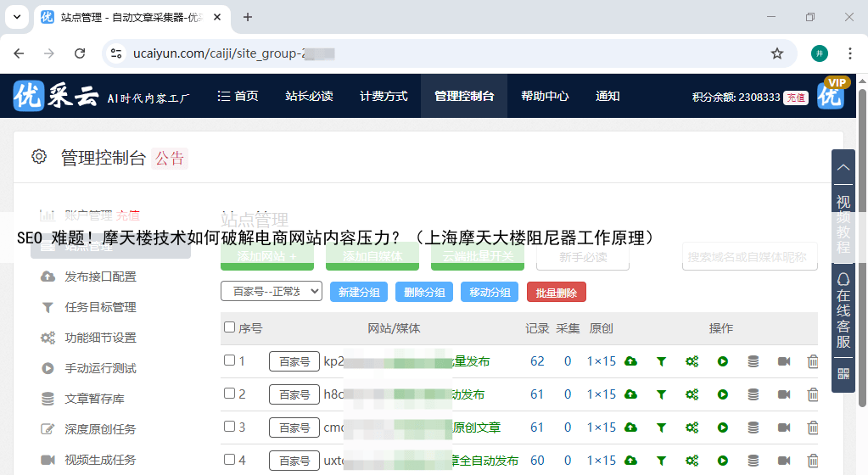Check the checkbox for row 2
The image size is (868, 475).
coord(229,394)
